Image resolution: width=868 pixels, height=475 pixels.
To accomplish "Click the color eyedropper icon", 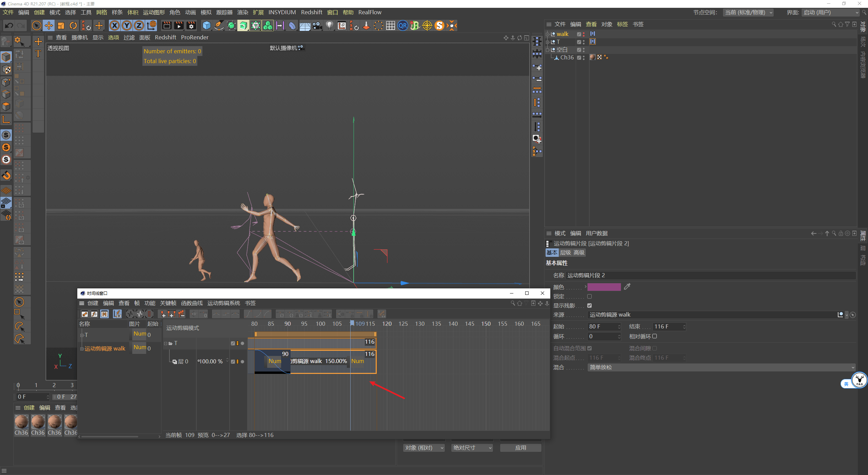I will click(x=627, y=287).
